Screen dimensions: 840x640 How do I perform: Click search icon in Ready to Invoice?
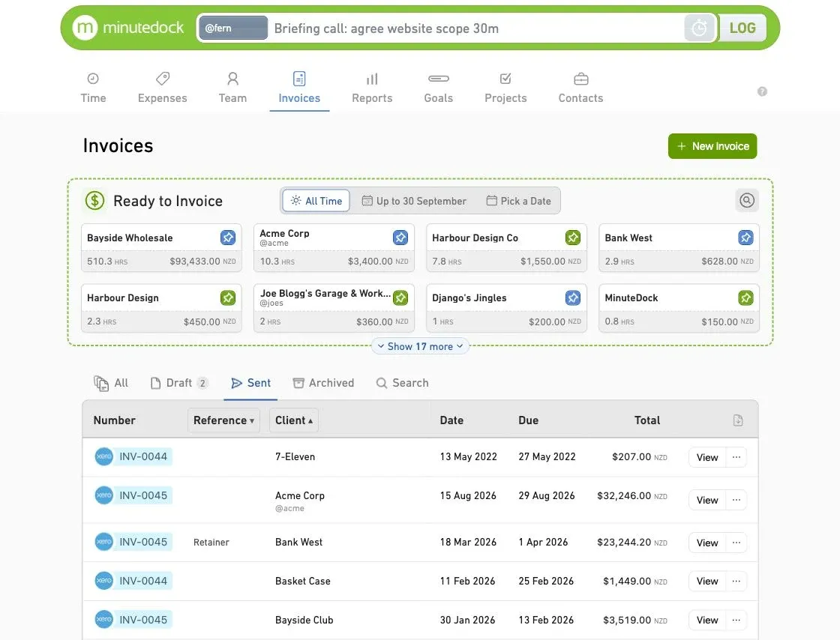[747, 200]
